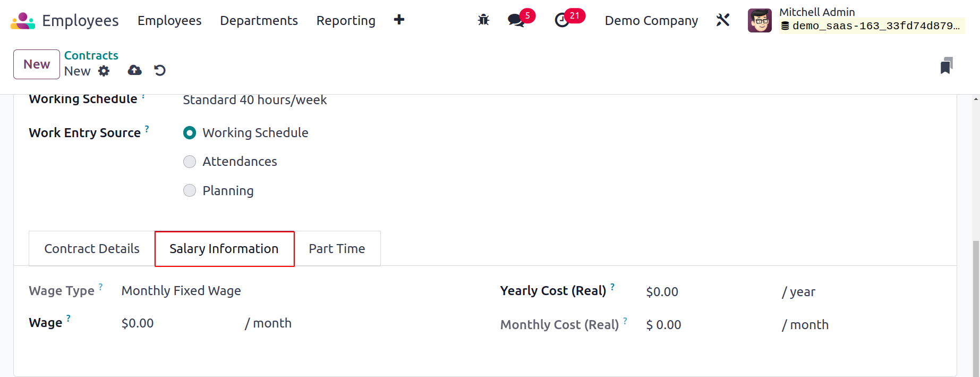Click the gear actions icon beside New
The width and height of the screenshot is (980, 377).
click(104, 71)
